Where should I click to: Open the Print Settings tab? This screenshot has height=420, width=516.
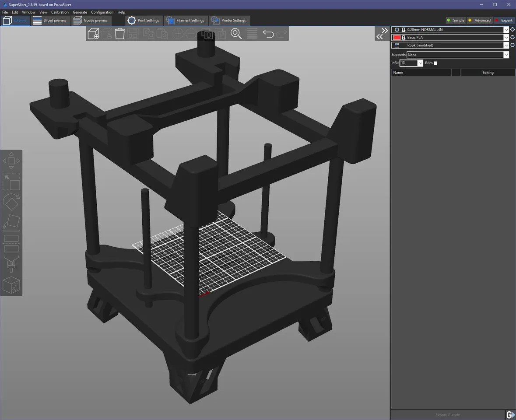[144, 21]
